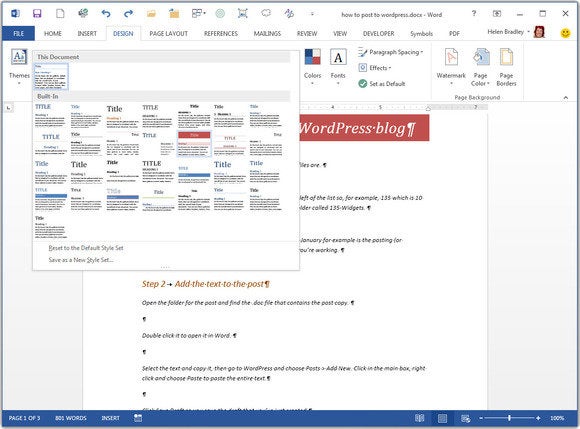
Task: Click Ribbon Display Options icon
Action: click(497, 14)
